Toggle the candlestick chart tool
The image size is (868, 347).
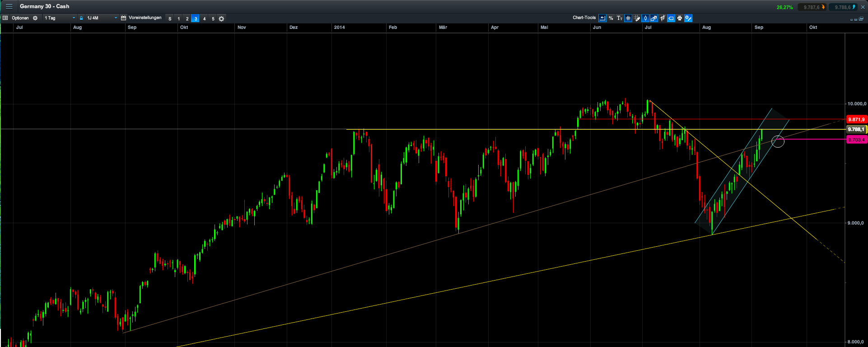click(x=645, y=18)
